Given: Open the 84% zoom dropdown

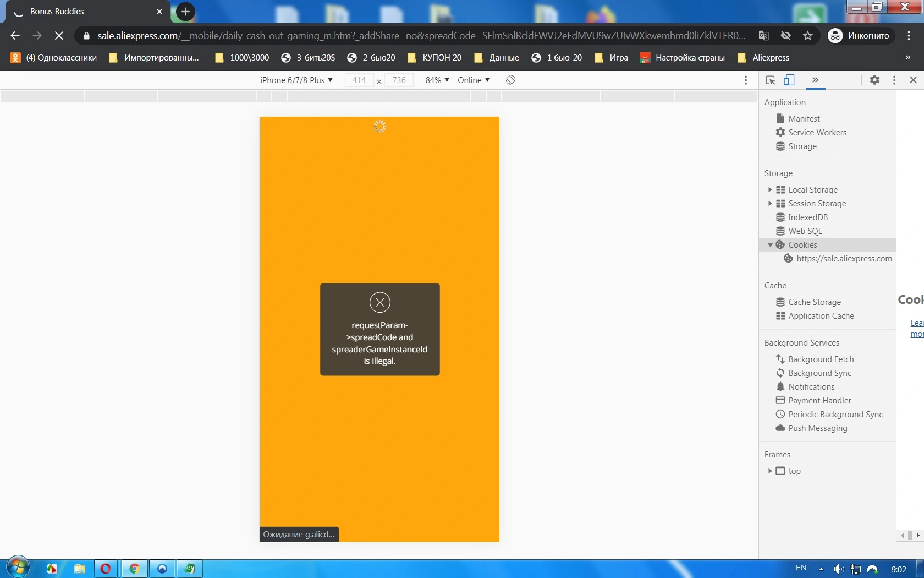Looking at the screenshot, I should click(437, 80).
